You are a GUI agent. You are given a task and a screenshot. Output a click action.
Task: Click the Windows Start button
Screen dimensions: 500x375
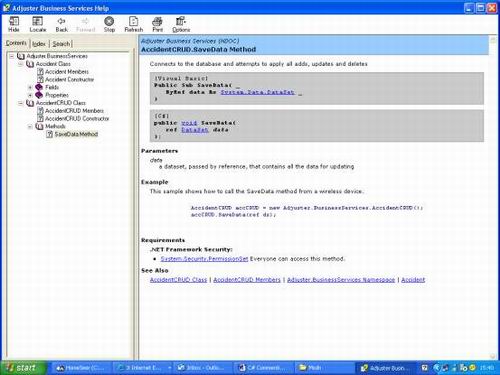pos(23,368)
